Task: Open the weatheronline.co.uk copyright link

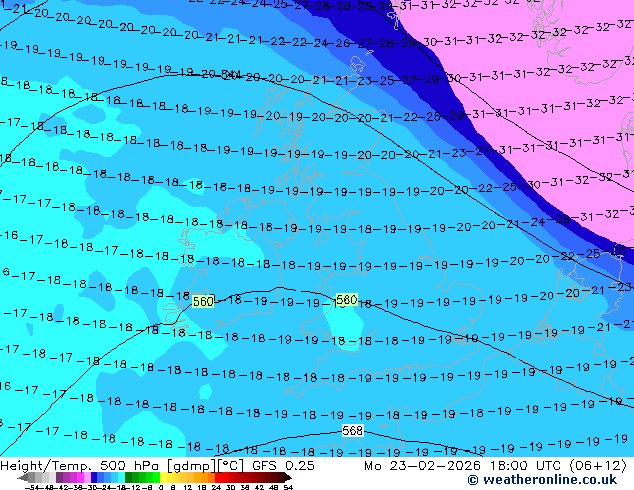Action: [x=542, y=480]
